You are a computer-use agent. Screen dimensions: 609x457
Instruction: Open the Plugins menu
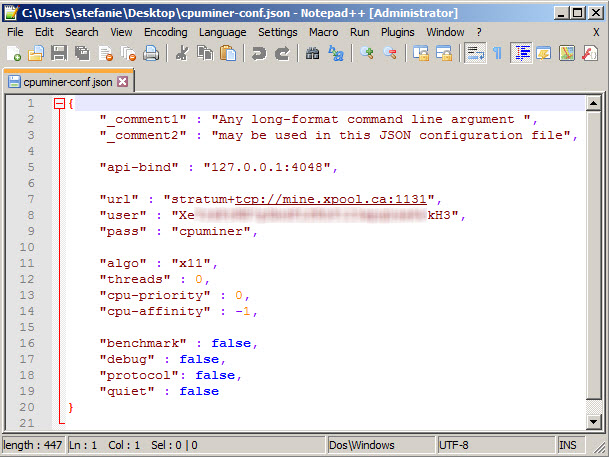click(397, 32)
